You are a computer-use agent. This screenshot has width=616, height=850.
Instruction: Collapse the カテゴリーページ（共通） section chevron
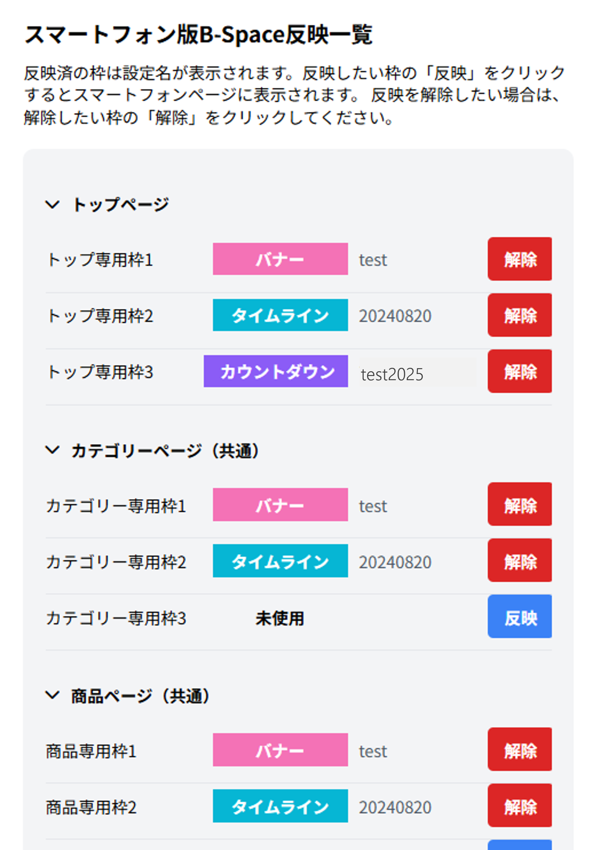pos(52,450)
